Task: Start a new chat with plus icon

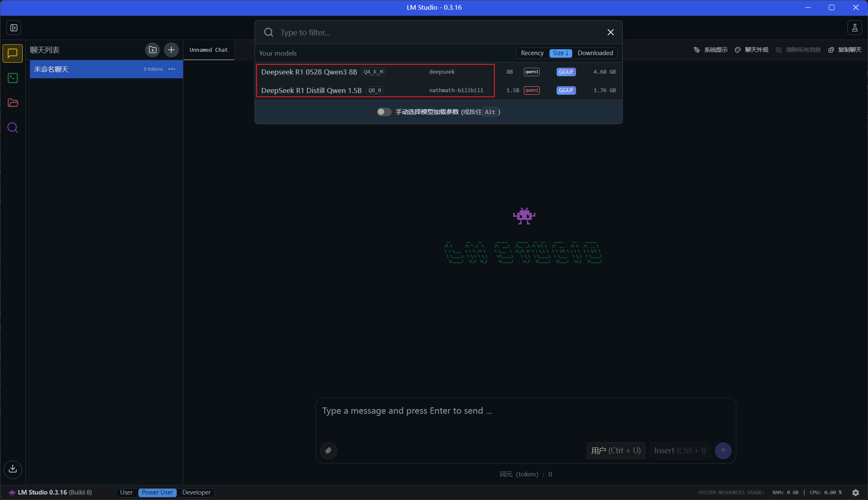Action: tap(171, 50)
